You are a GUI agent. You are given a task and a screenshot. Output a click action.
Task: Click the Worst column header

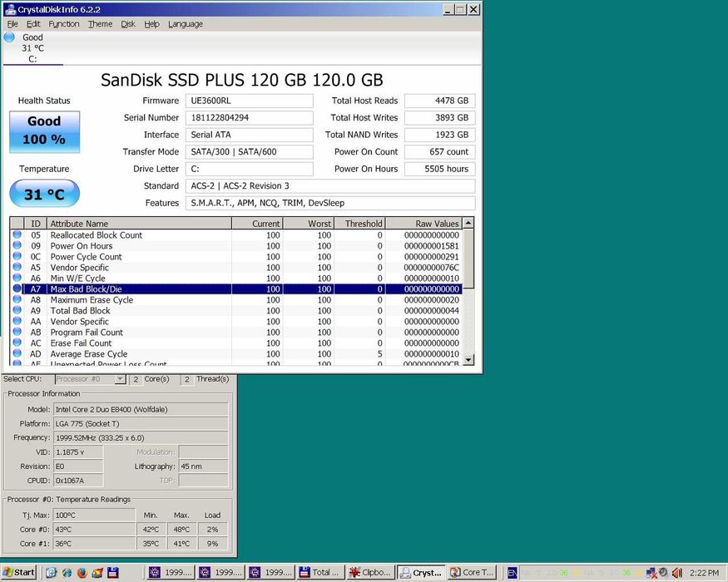coord(309,224)
